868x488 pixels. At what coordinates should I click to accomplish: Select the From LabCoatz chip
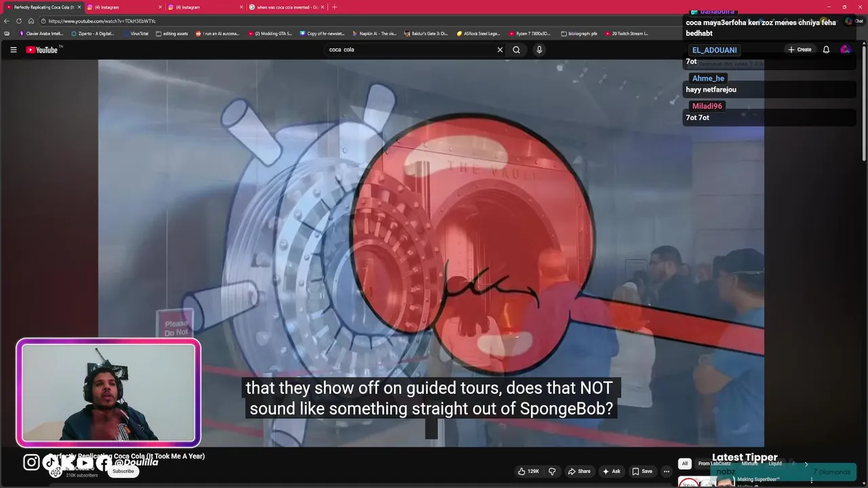(715, 464)
